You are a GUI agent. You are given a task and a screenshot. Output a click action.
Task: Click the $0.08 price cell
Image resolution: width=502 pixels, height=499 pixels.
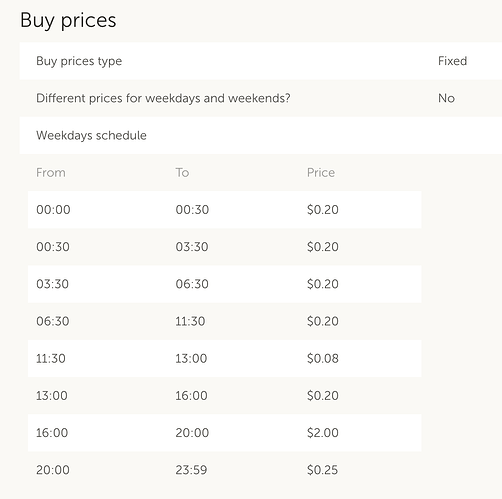coord(323,358)
